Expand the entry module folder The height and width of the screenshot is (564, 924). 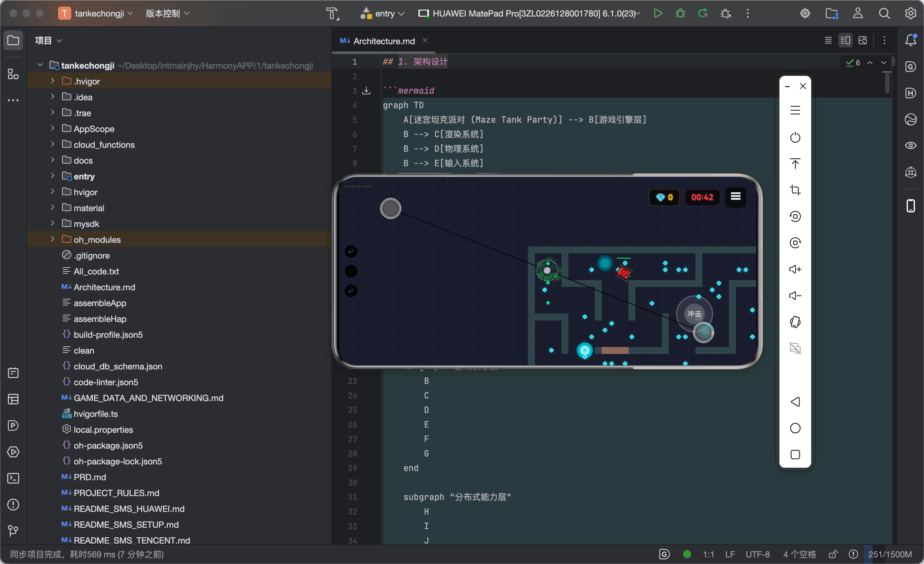pyautogui.click(x=52, y=176)
